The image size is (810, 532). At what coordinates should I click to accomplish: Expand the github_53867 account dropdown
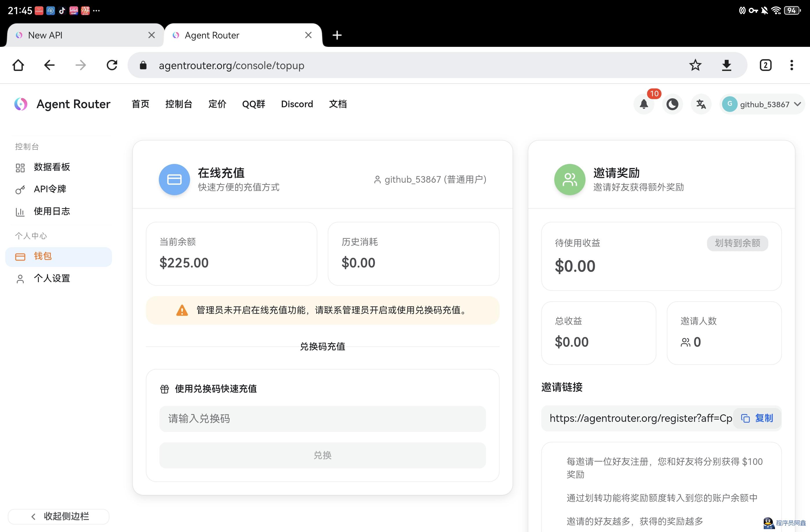[x=762, y=104]
